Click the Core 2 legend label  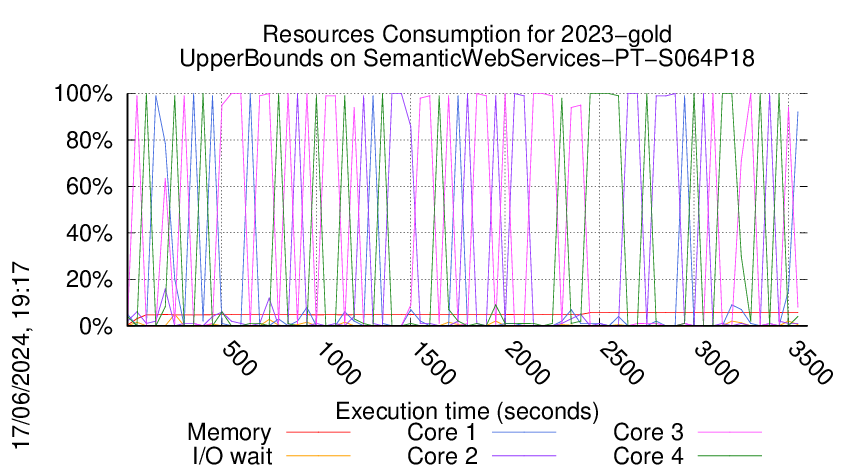point(442,457)
